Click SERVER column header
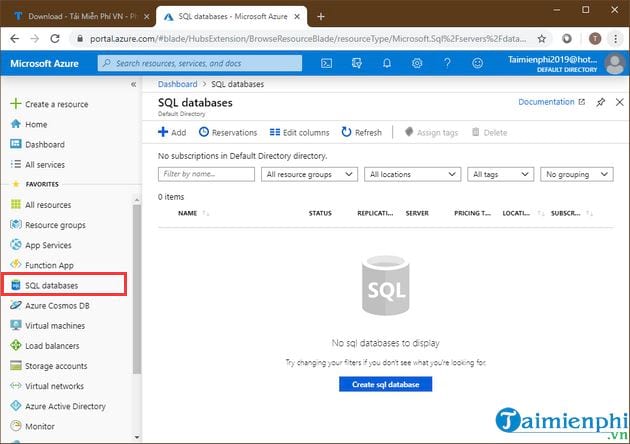This screenshot has height=444, width=630. point(417,213)
